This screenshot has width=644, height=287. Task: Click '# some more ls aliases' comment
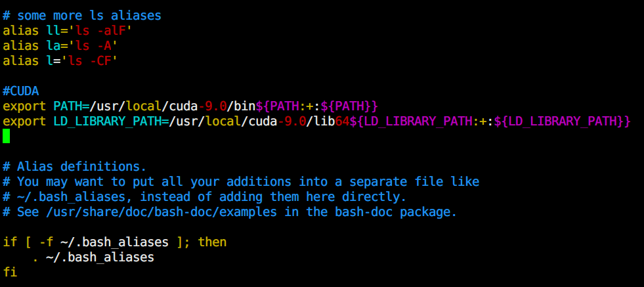pos(82,16)
